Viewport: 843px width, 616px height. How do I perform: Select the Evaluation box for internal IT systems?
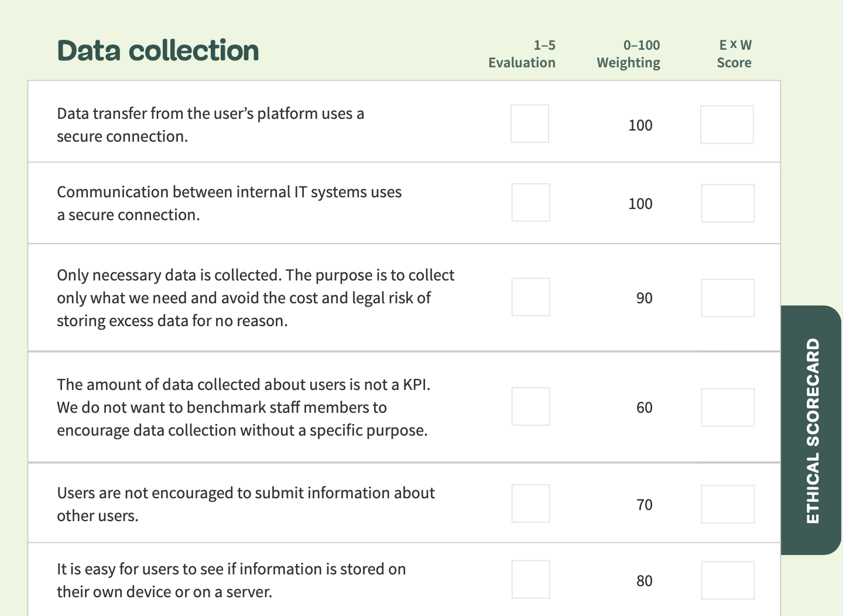[530, 202]
